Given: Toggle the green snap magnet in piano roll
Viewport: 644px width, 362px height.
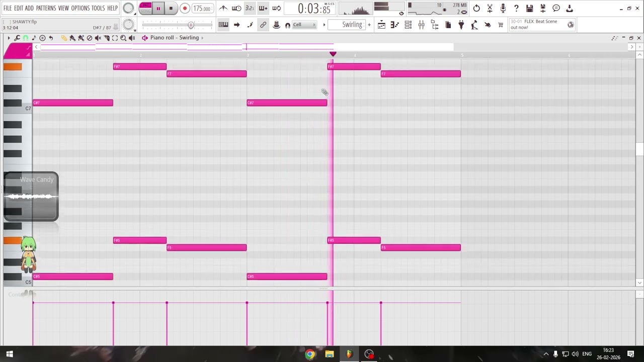Looking at the screenshot, I should tap(26, 38).
